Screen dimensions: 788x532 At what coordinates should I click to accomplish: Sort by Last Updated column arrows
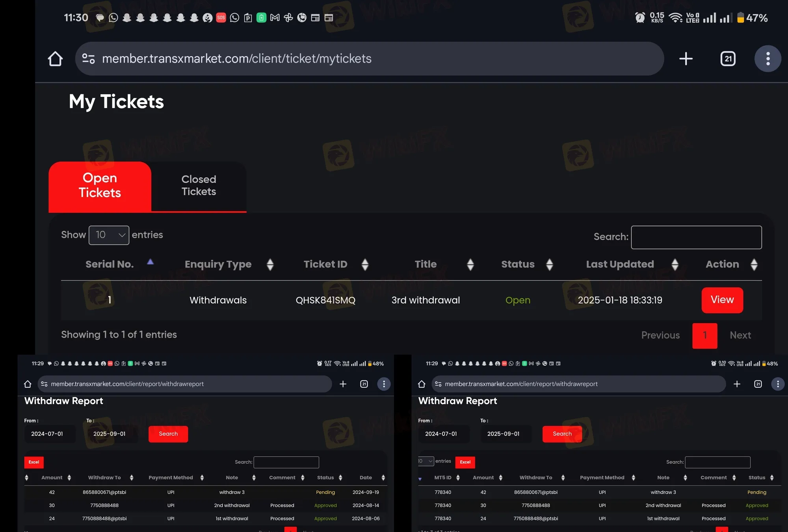pos(675,264)
